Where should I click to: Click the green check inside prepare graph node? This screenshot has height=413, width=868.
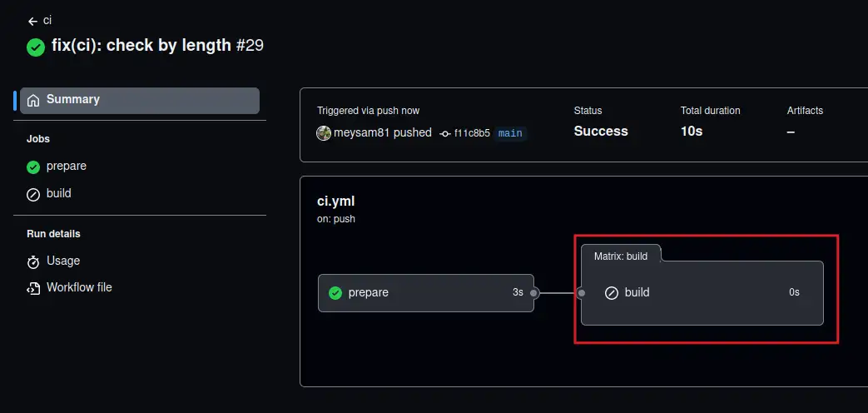pyautogui.click(x=335, y=293)
